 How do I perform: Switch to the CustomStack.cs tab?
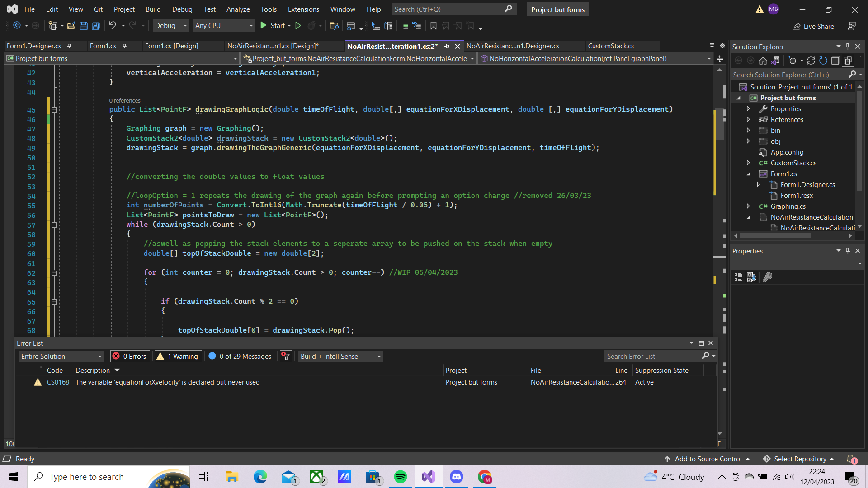(610, 46)
